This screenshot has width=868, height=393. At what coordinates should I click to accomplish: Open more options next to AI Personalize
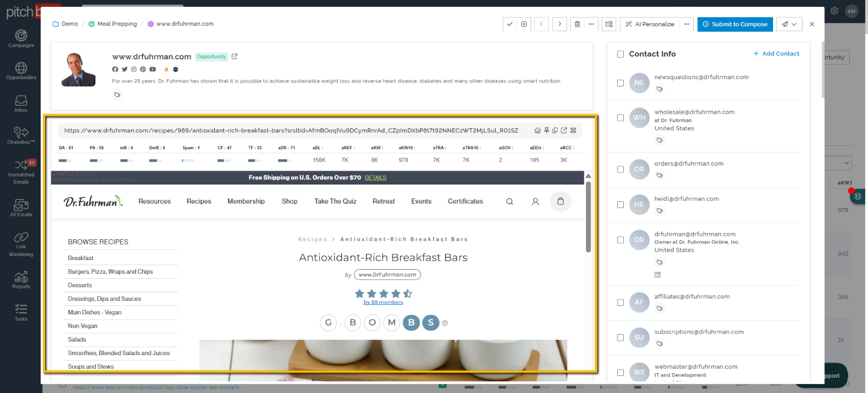point(687,24)
